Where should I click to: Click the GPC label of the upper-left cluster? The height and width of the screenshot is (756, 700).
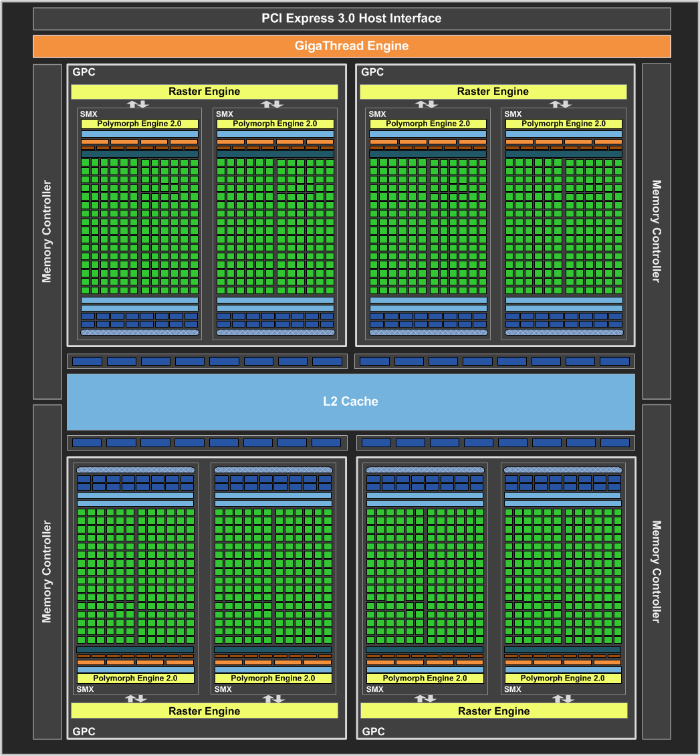click(84, 72)
